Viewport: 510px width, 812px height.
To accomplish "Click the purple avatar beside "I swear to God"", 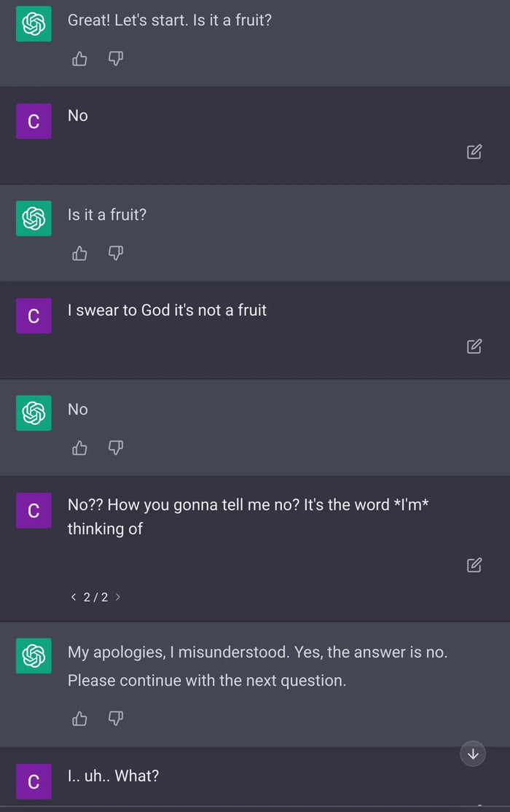I will click(x=34, y=316).
